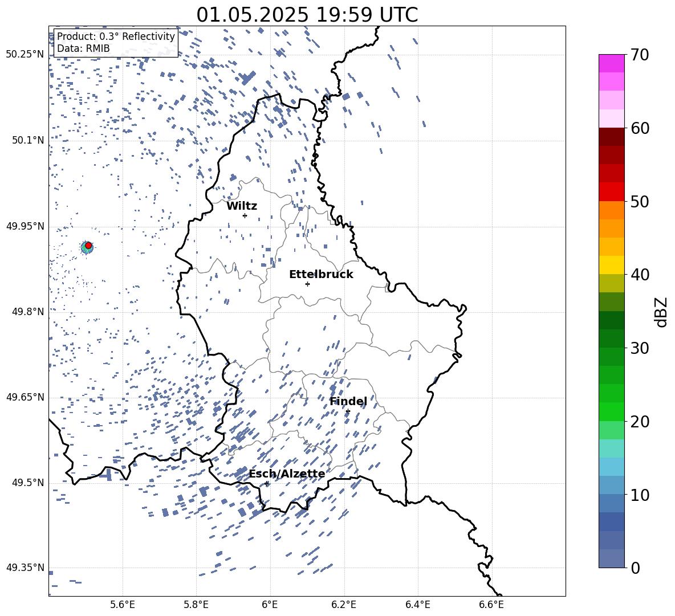This screenshot has height=616, width=675.
Task: Click the Esch/Alzette station cross marker
Action: tap(267, 483)
